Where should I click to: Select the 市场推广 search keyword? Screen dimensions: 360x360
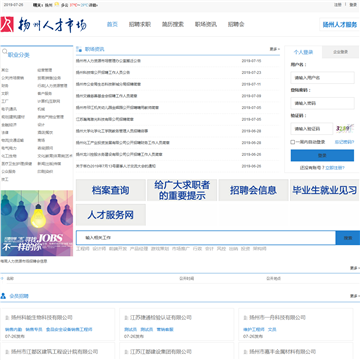[x=181, y=249]
